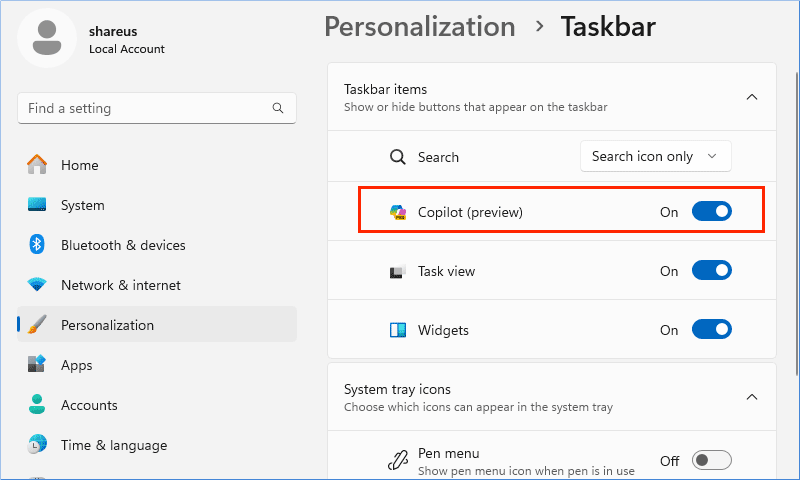Open Accounts settings
The image size is (800, 480).
coord(157,405)
